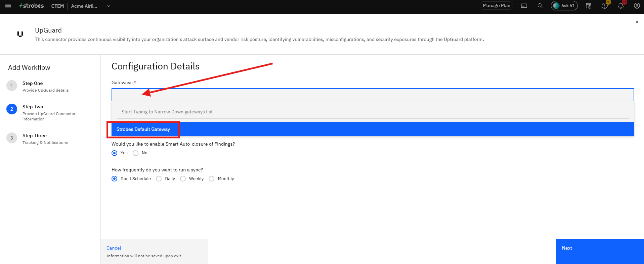Click the Next button
This screenshot has width=644, height=264.
coord(600,252)
